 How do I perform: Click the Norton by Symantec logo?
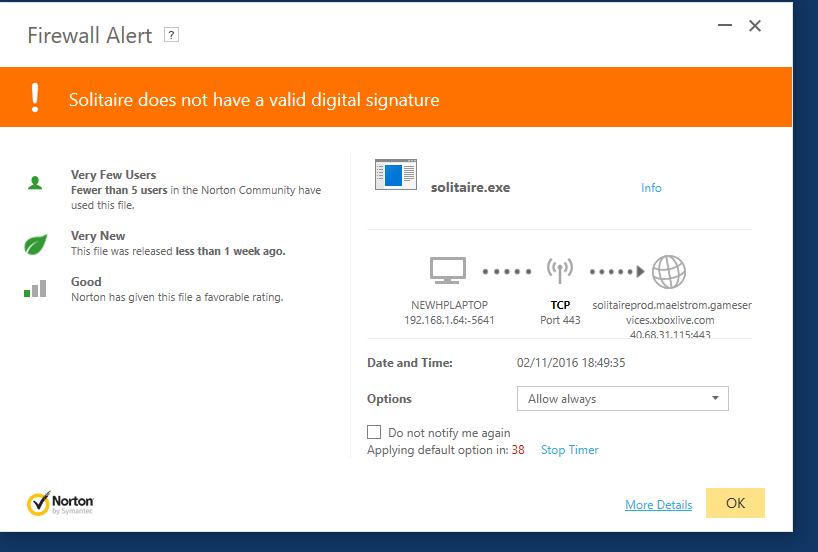tap(61, 503)
